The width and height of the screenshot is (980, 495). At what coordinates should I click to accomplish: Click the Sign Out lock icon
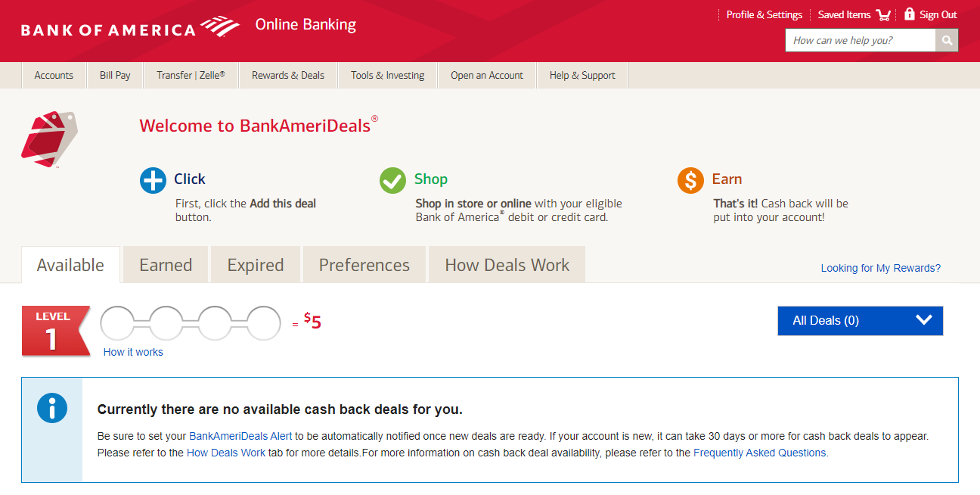pos(910,14)
